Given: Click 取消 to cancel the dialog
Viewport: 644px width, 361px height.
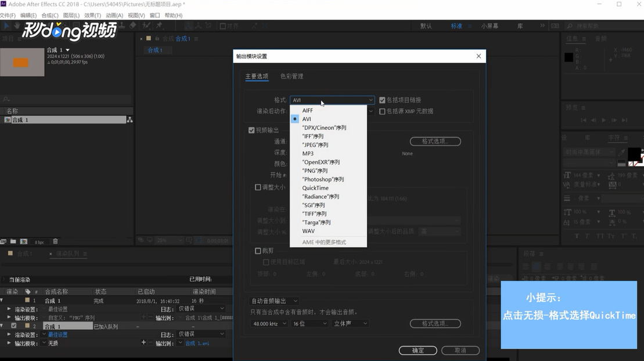Looking at the screenshot, I should [x=460, y=351].
